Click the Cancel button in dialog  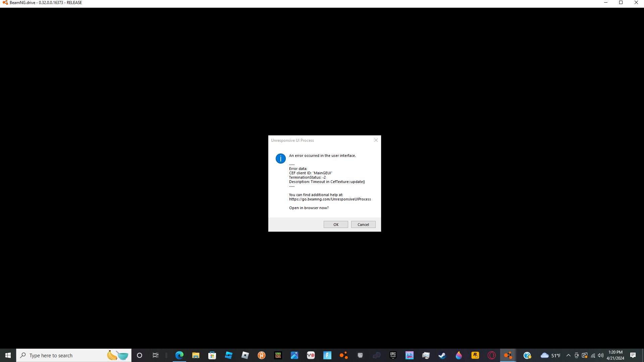pyautogui.click(x=363, y=225)
